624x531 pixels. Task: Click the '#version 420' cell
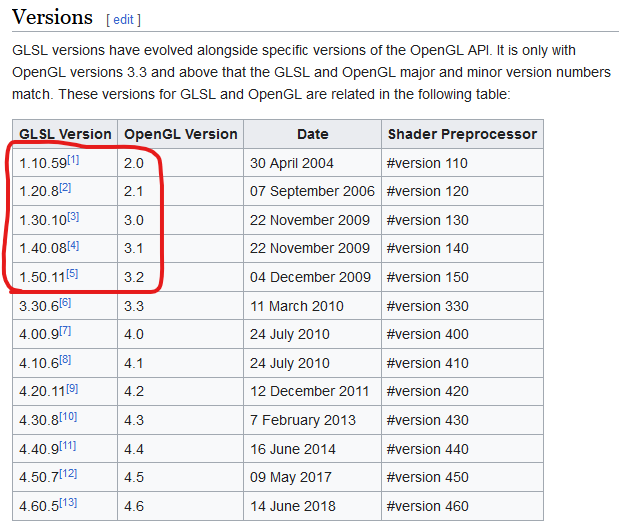pyautogui.click(x=462, y=391)
